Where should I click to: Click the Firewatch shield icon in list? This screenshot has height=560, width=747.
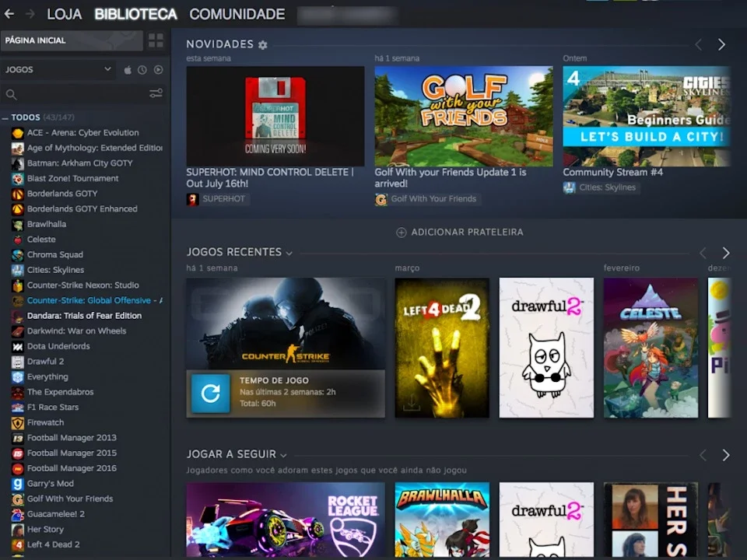click(x=18, y=422)
